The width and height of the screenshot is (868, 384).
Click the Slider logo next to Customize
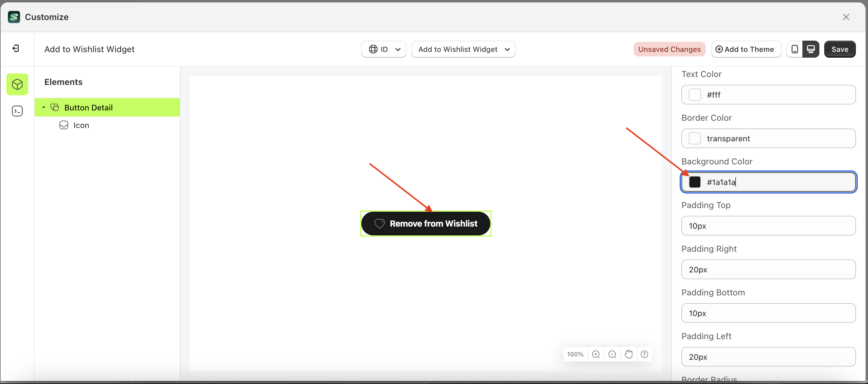(14, 17)
